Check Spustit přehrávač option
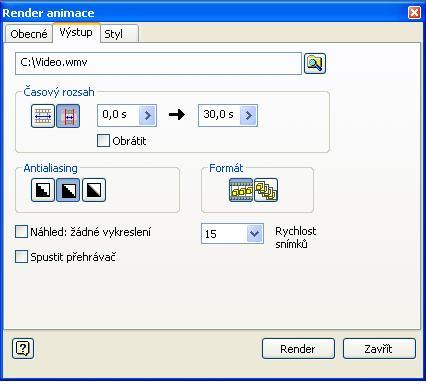The image size is (426, 385). point(21,257)
